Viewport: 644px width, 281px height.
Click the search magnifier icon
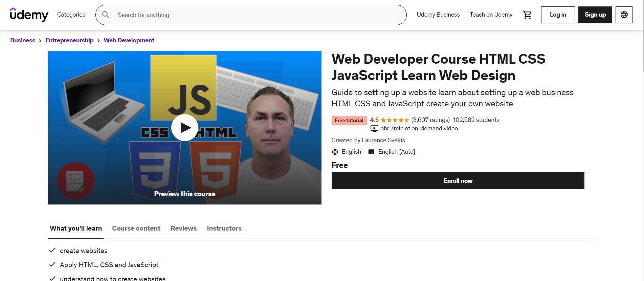click(106, 15)
